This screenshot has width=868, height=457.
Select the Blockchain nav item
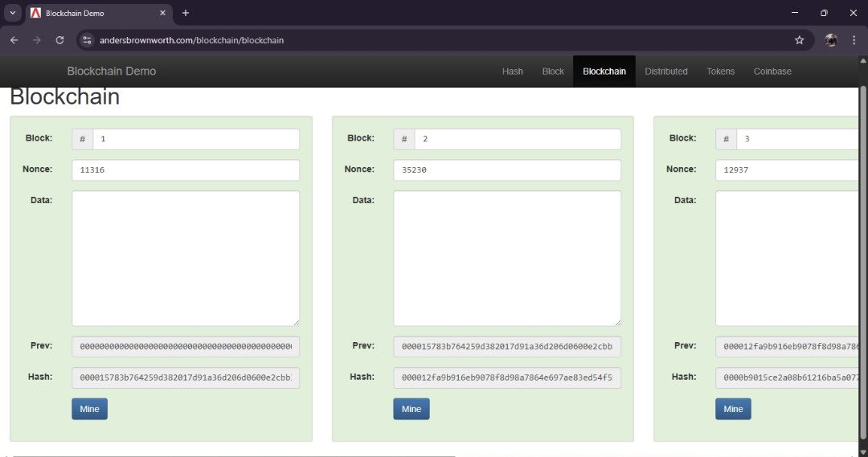tap(604, 71)
